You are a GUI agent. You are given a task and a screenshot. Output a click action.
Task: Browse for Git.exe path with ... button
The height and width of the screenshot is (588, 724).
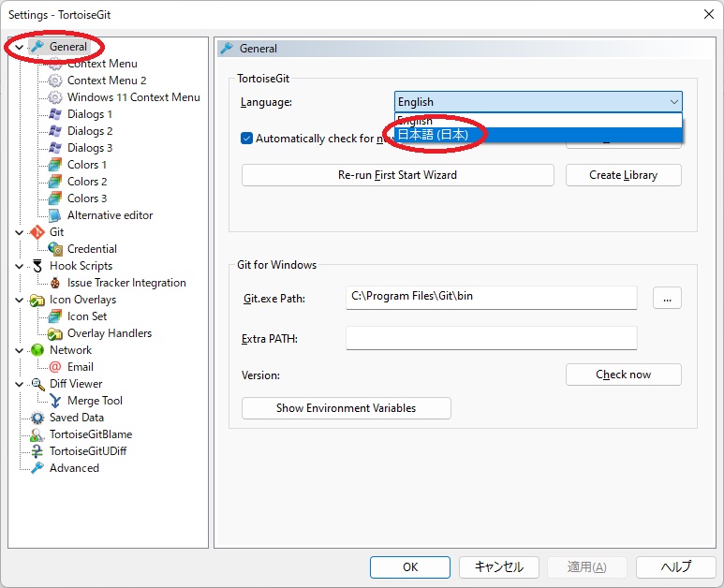coord(667,298)
